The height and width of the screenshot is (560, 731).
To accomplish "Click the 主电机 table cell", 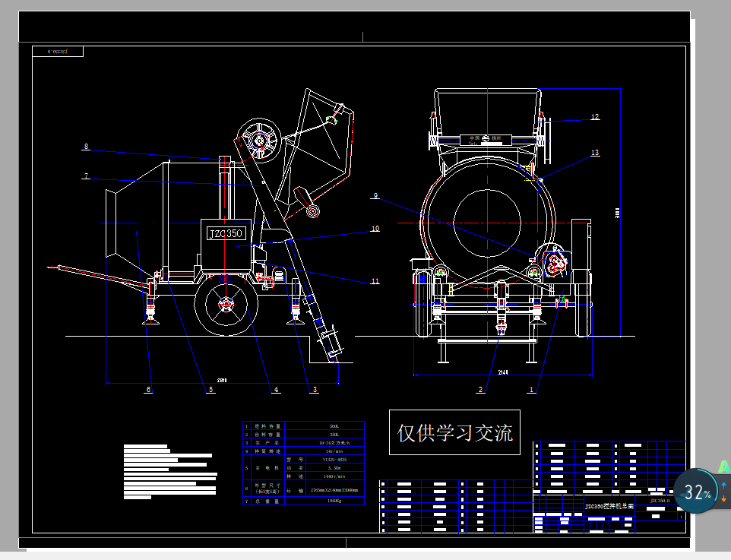I will 268,468.
